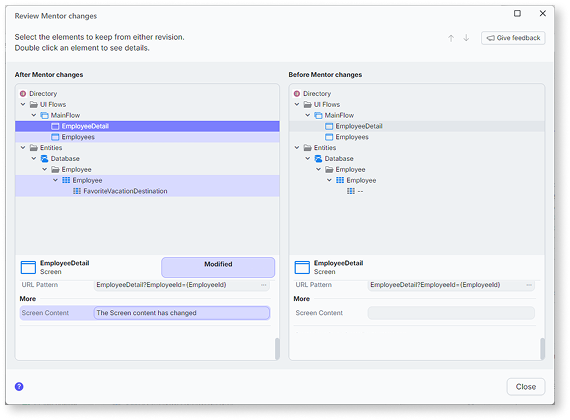Collapse Employee entity in After Mentor changes tree
This screenshot has width=570, height=420.
(55, 180)
